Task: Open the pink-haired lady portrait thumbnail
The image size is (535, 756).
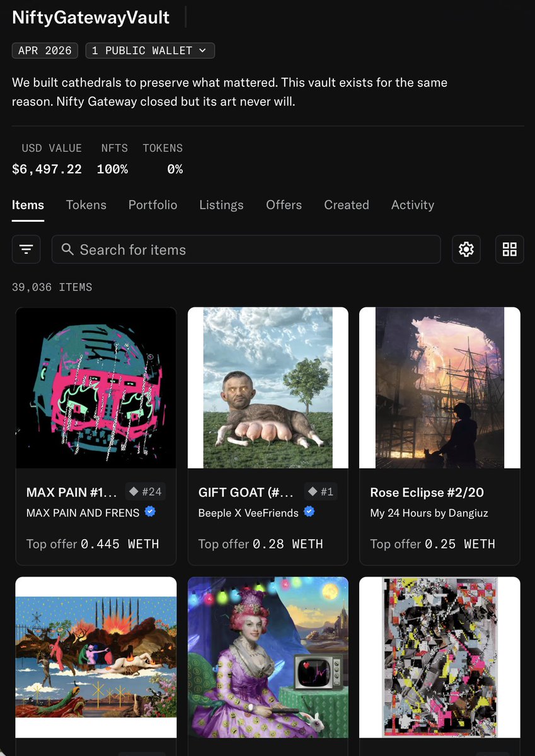Action: coord(268,657)
